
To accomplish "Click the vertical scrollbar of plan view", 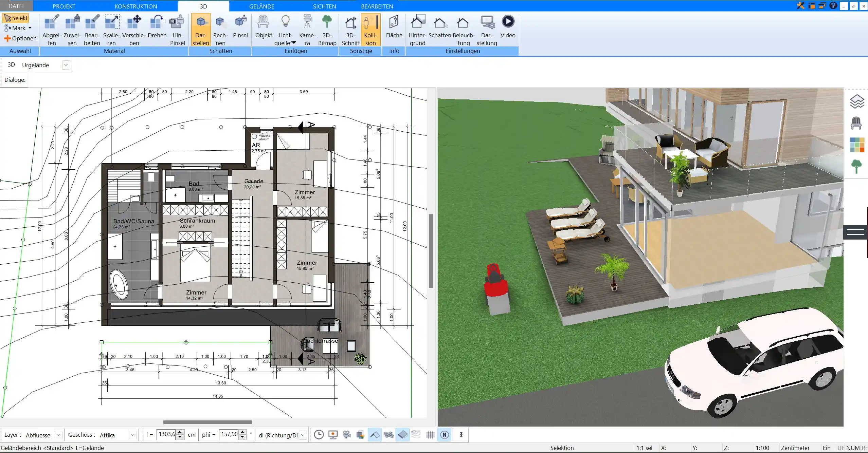I will [431, 251].
